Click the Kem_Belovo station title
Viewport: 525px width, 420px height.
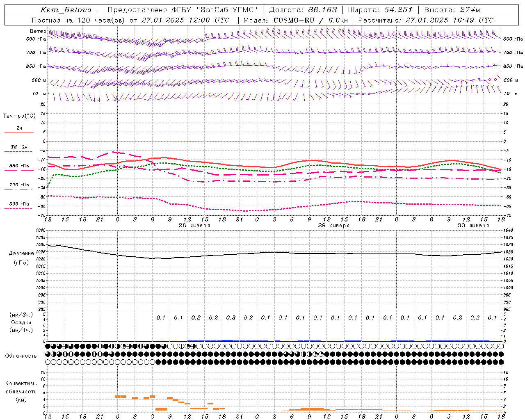point(66,10)
